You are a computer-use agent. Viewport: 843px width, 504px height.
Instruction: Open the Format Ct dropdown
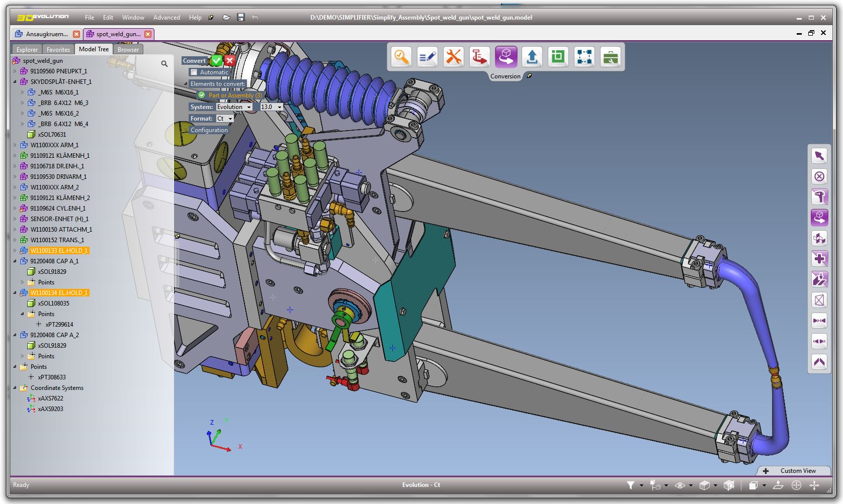coord(225,119)
